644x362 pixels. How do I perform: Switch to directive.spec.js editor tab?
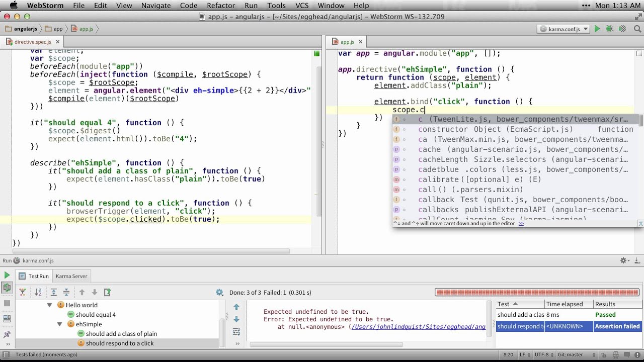tap(33, 42)
